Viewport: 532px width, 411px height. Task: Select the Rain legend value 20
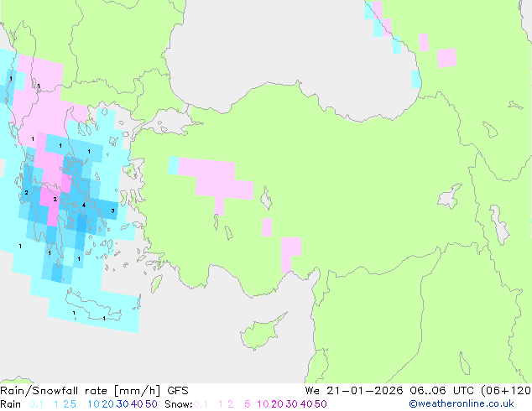(107, 404)
